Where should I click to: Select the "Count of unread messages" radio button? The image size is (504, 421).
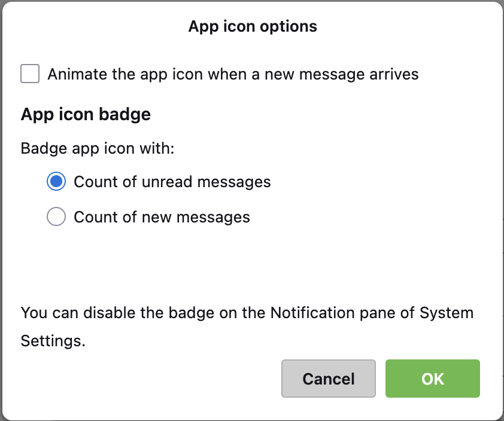(56, 182)
